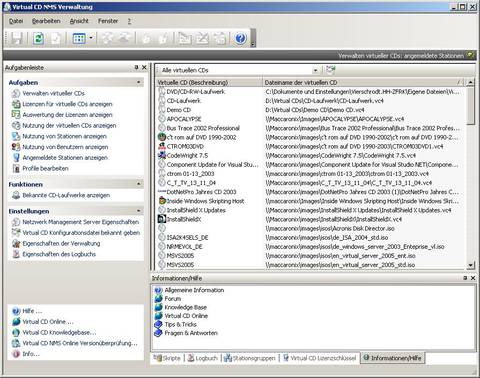480x378 pixels.
Task: Open the Ansicht menu
Action: click(79, 21)
